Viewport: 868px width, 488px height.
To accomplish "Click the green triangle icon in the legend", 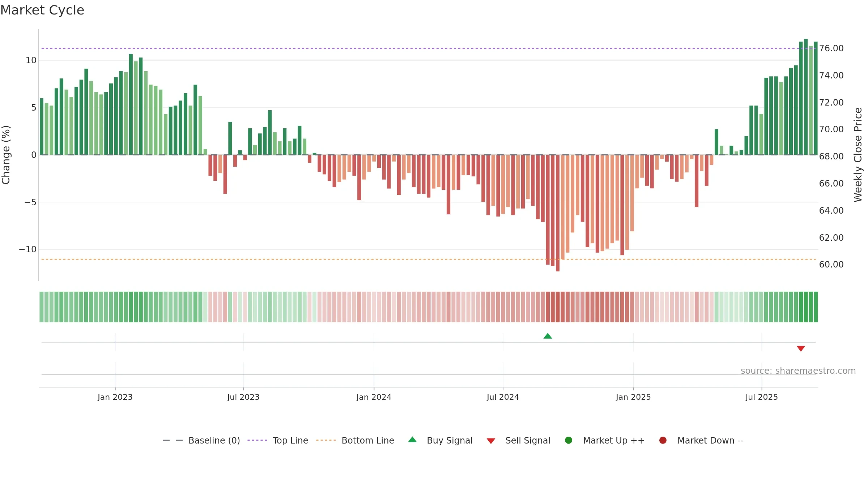I will point(412,440).
